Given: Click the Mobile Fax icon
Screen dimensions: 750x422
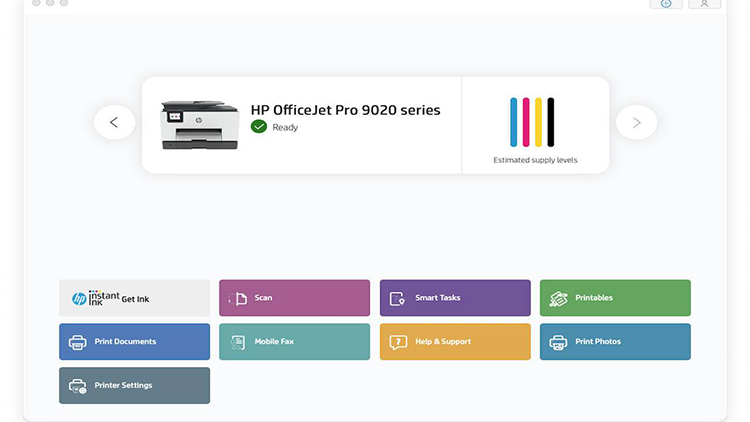Looking at the screenshot, I should coord(238,342).
